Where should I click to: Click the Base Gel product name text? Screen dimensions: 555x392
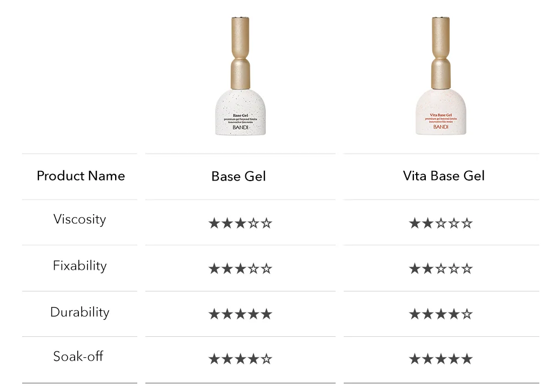click(x=238, y=176)
